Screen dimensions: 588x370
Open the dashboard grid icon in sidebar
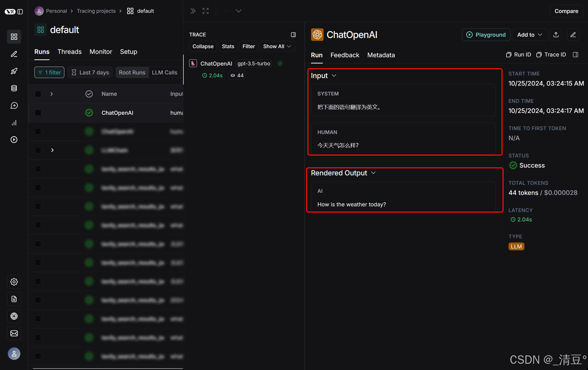[14, 37]
